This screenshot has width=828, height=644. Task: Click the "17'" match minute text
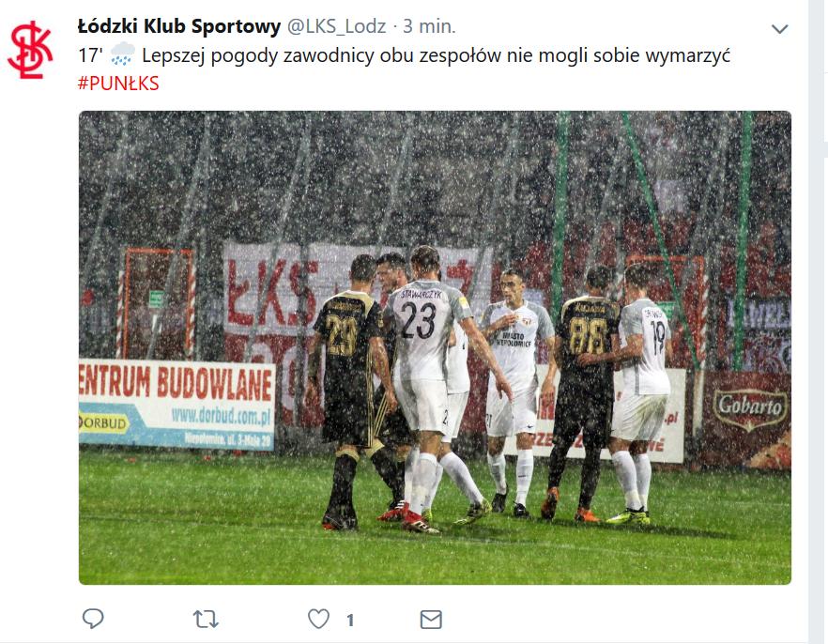(x=90, y=55)
